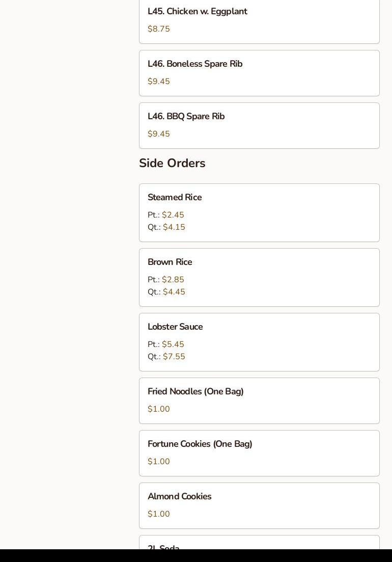The image size is (392, 562).
Task: Open the L46 BBQ Spare Rib item
Action: tap(186, 117)
